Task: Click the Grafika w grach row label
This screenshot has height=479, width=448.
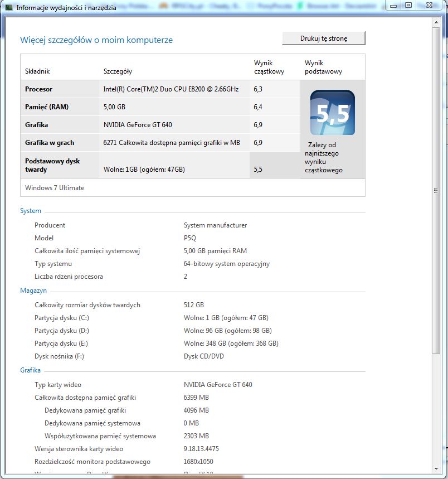Action: pyautogui.click(x=50, y=143)
